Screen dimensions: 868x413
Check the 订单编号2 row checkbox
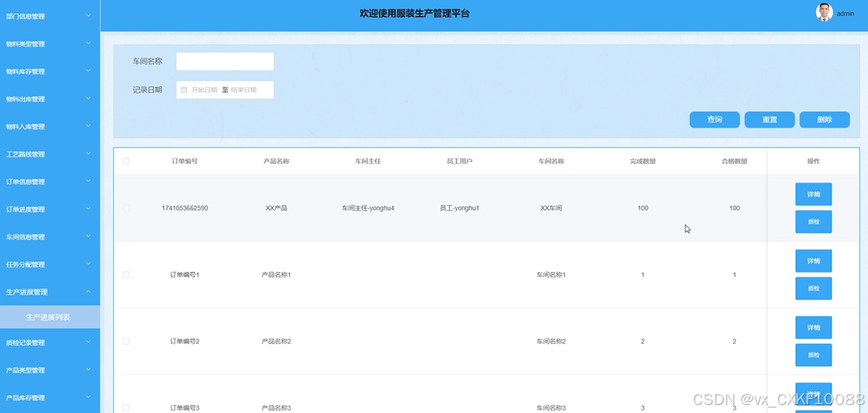126,341
